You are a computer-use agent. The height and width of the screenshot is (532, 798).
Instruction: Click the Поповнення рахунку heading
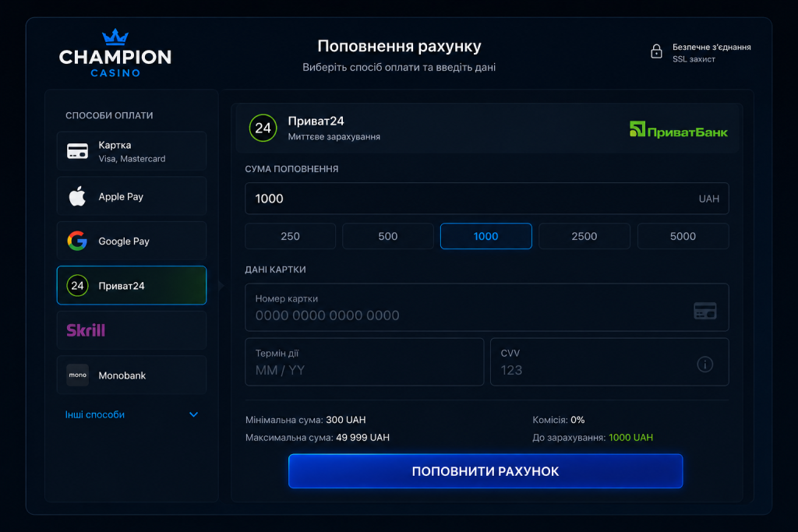[x=399, y=46]
